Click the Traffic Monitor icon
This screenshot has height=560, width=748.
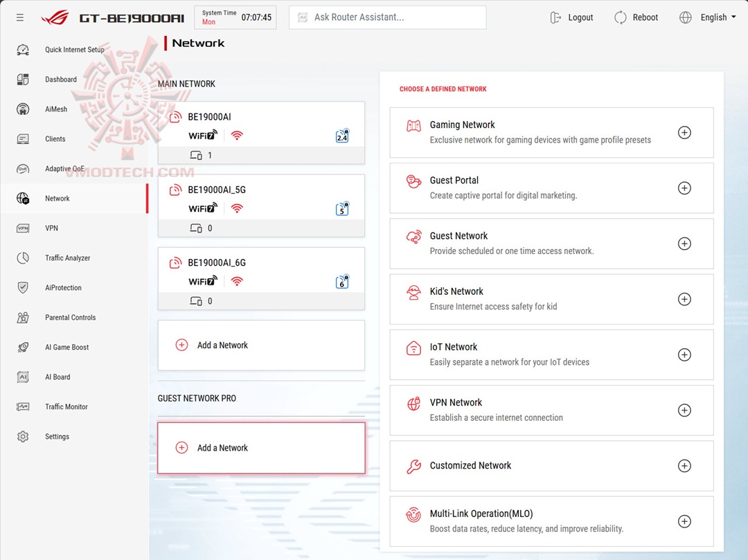click(22, 407)
